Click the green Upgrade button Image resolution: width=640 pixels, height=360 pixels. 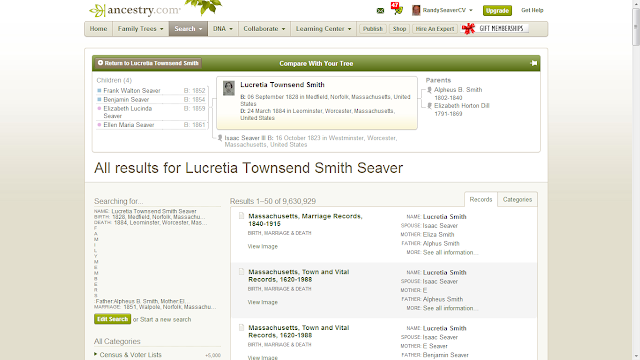coord(497,11)
